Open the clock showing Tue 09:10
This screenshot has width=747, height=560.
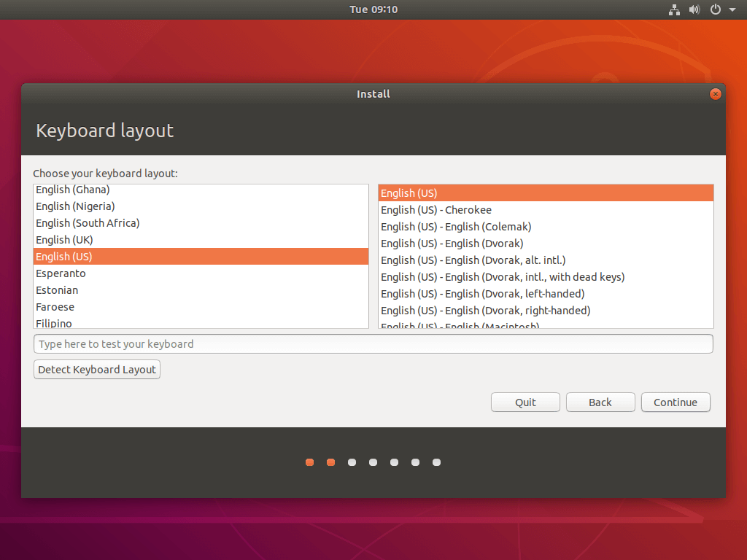coord(373,9)
